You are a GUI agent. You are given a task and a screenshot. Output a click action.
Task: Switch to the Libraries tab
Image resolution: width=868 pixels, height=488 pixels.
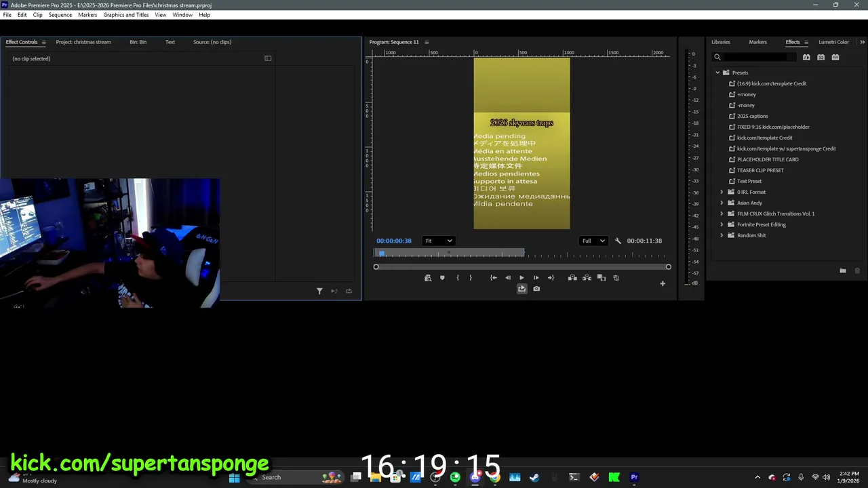pyautogui.click(x=721, y=42)
